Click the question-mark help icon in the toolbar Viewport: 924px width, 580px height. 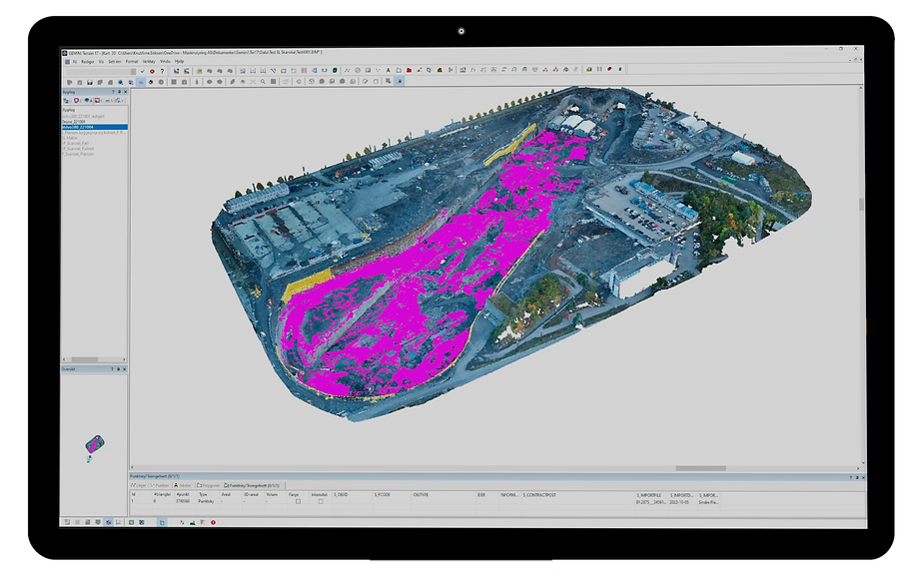pyautogui.click(x=163, y=69)
